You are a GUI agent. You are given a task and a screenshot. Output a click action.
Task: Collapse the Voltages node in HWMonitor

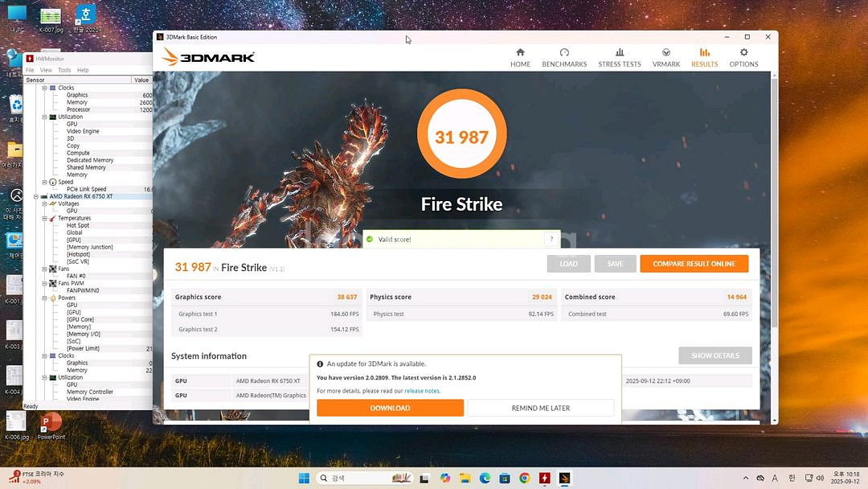44,203
